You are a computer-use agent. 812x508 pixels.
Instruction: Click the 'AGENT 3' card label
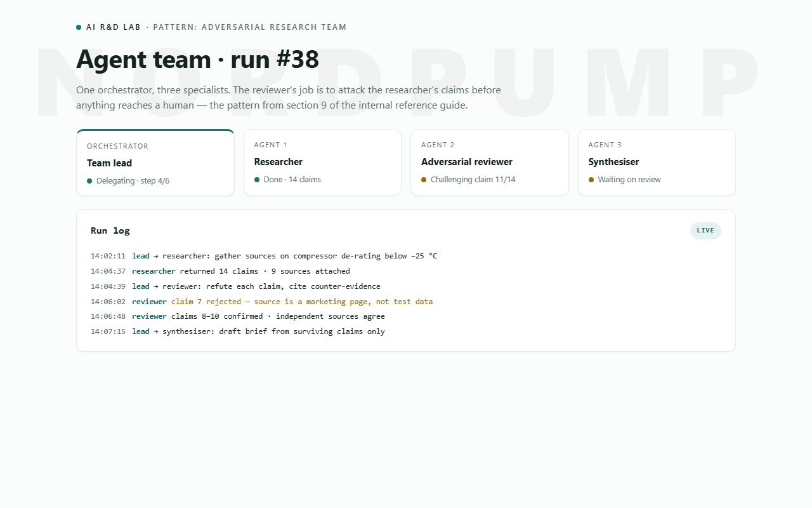pos(605,145)
